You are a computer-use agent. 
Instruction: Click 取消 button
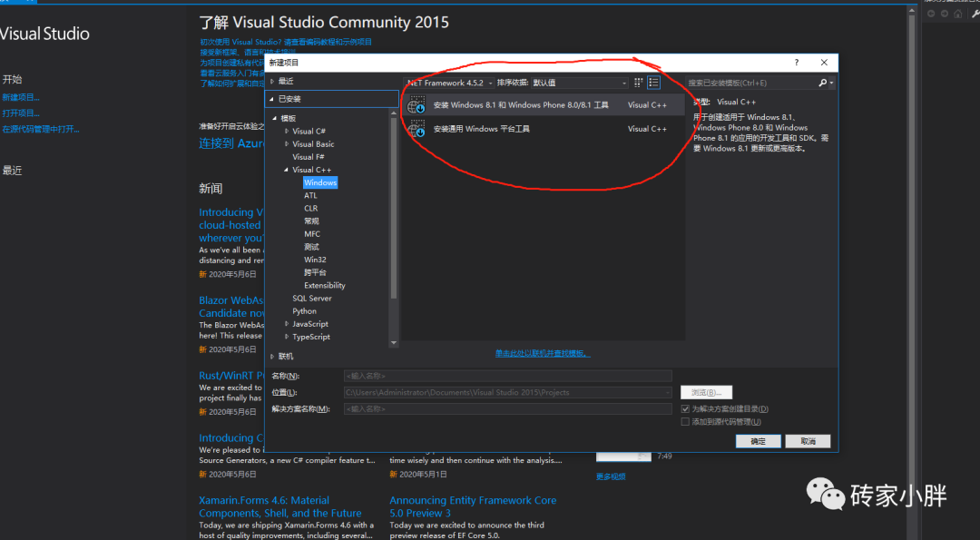[808, 441]
